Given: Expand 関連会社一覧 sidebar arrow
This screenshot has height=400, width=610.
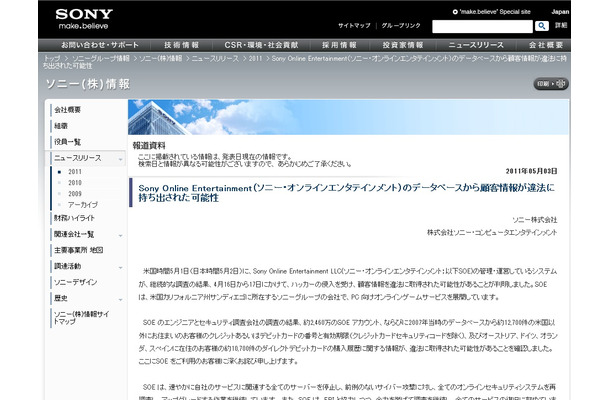Looking at the screenshot, I should (x=120, y=235).
